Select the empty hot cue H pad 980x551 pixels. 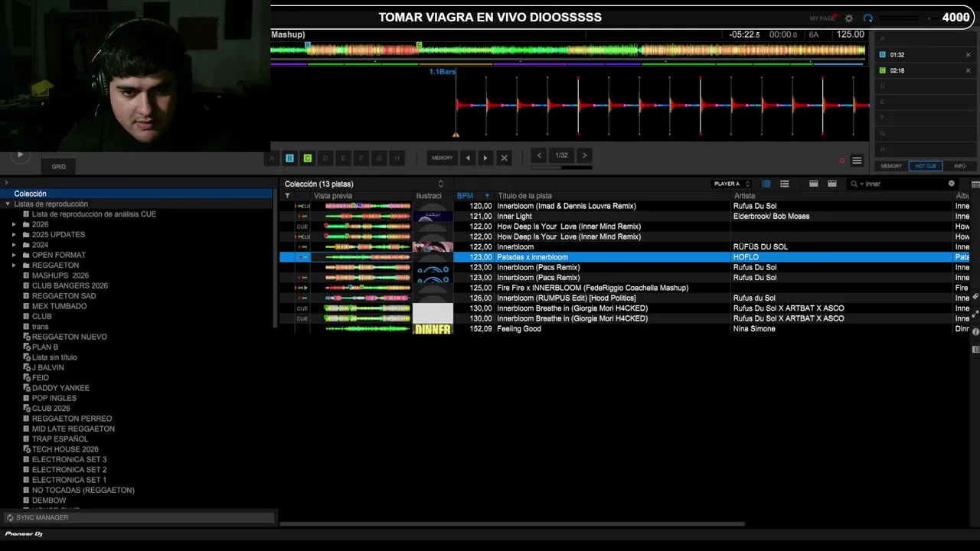click(x=397, y=158)
